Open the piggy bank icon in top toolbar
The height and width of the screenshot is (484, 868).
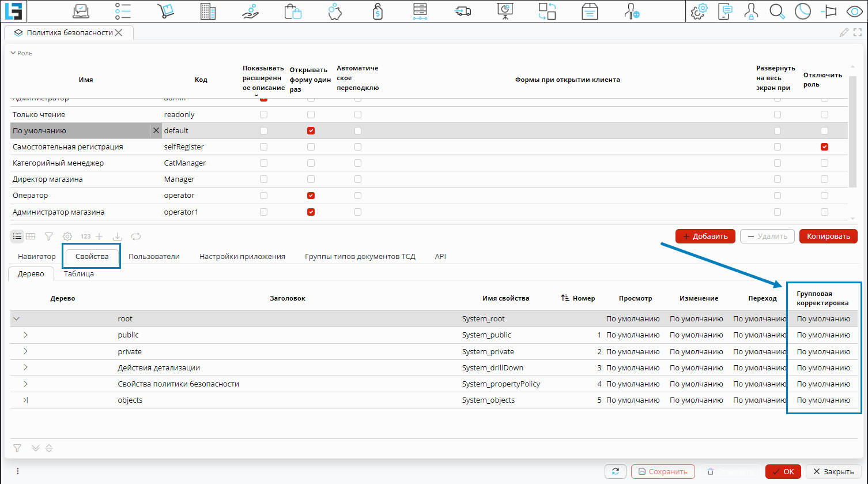[335, 11]
